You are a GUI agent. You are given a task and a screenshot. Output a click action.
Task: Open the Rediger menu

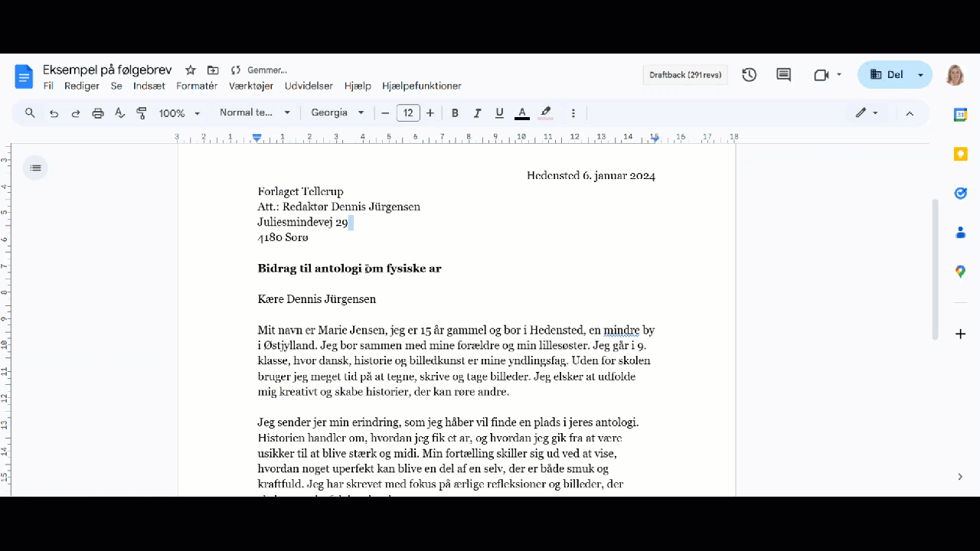click(82, 86)
